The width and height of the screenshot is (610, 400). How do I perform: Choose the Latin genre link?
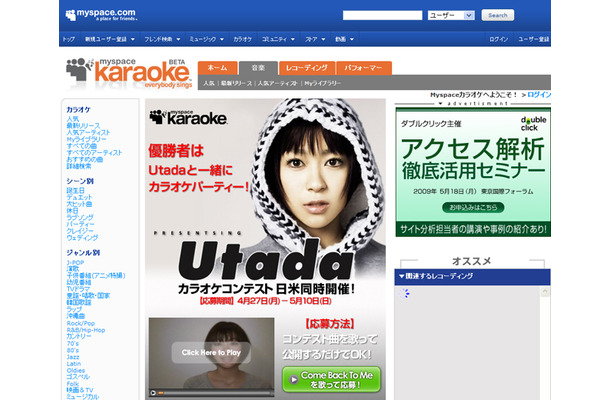pos(74,363)
